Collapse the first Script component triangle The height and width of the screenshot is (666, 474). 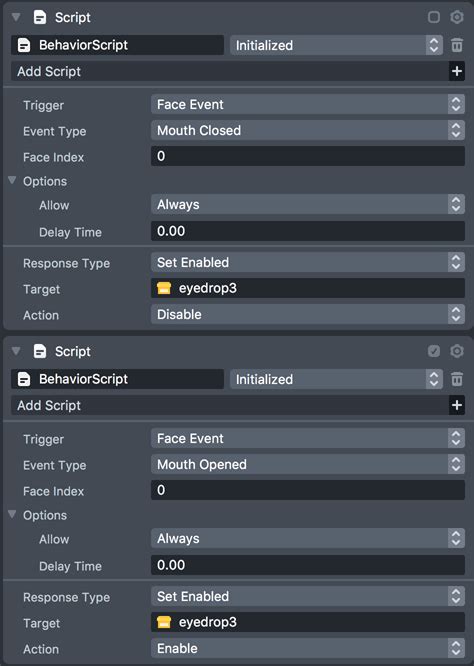coord(16,17)
